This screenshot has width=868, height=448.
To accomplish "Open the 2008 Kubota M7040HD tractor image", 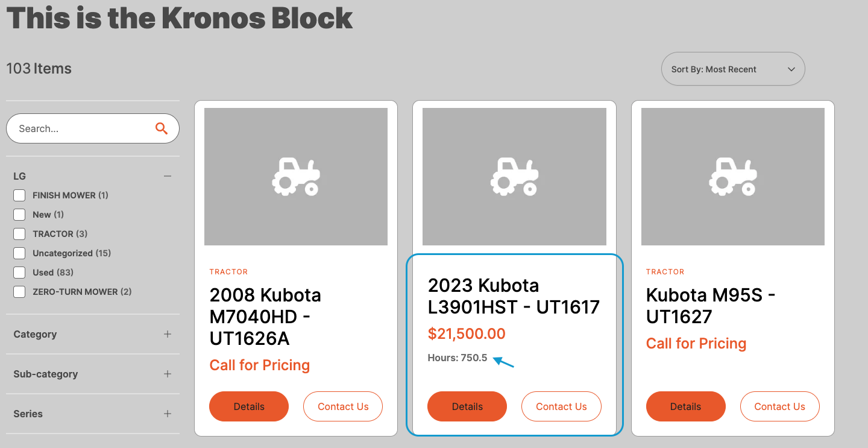I will point(296,177).
